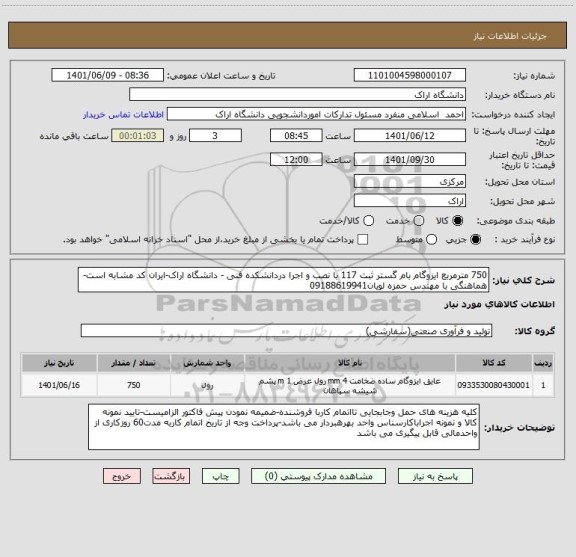Click the کد کالا column header

[494, 363]
